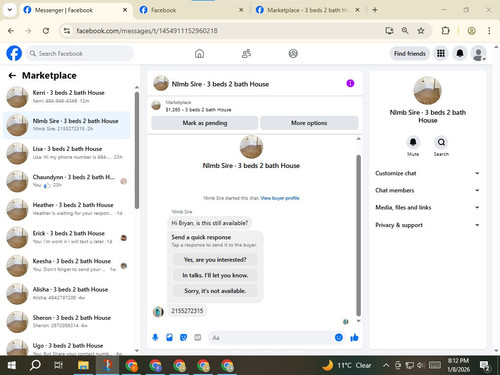The image size is (500, 375).
Task: Open Windows taskbar search
Action: [x=35, y=365]
